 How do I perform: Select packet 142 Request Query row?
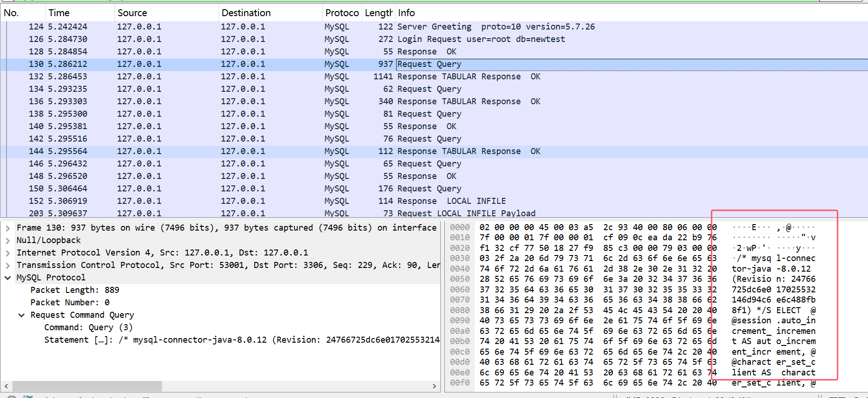pyautogui.click(x=434, y=139)
